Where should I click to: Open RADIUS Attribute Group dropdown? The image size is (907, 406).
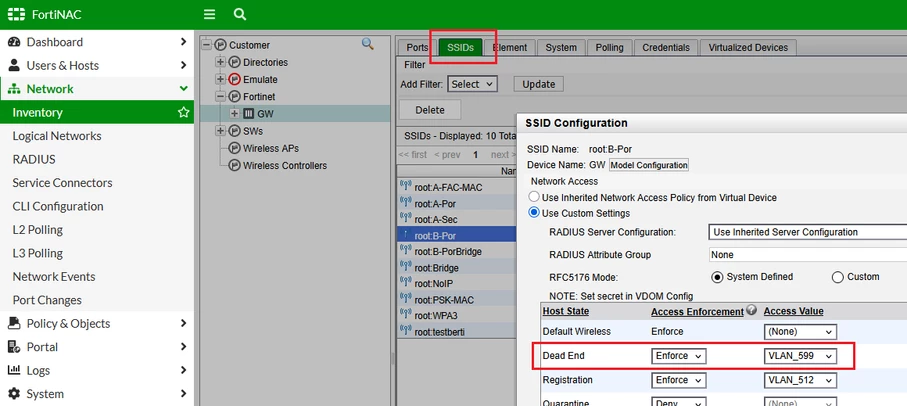[808, 254]
